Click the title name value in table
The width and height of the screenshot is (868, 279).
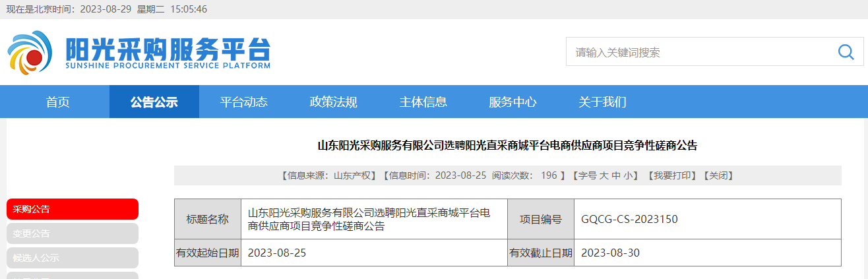tap(369, 220)
